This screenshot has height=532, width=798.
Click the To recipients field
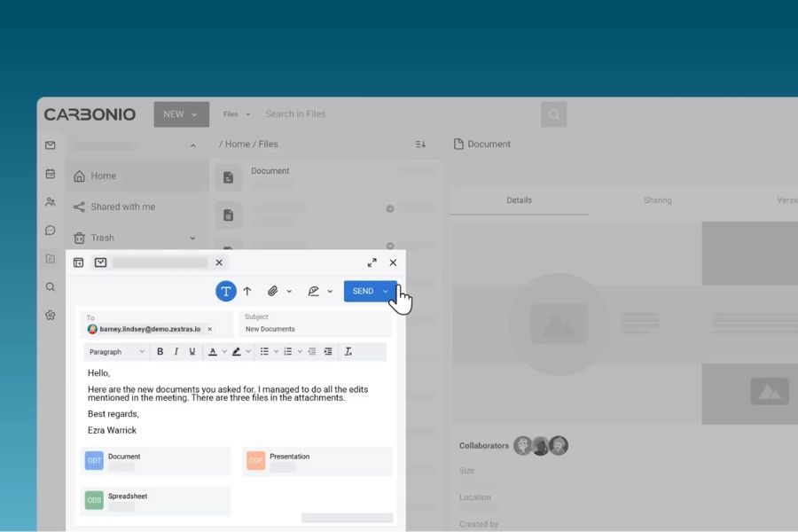click(x=157, y=325)
